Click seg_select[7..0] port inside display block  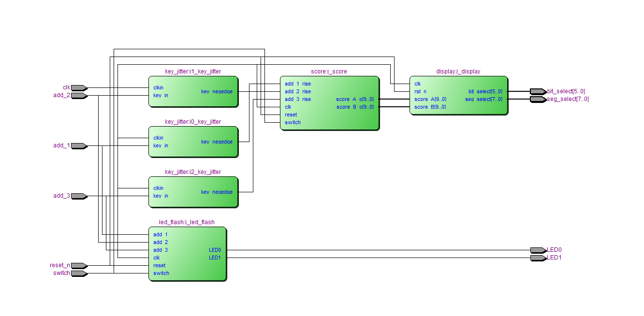(x=484, y=100)
